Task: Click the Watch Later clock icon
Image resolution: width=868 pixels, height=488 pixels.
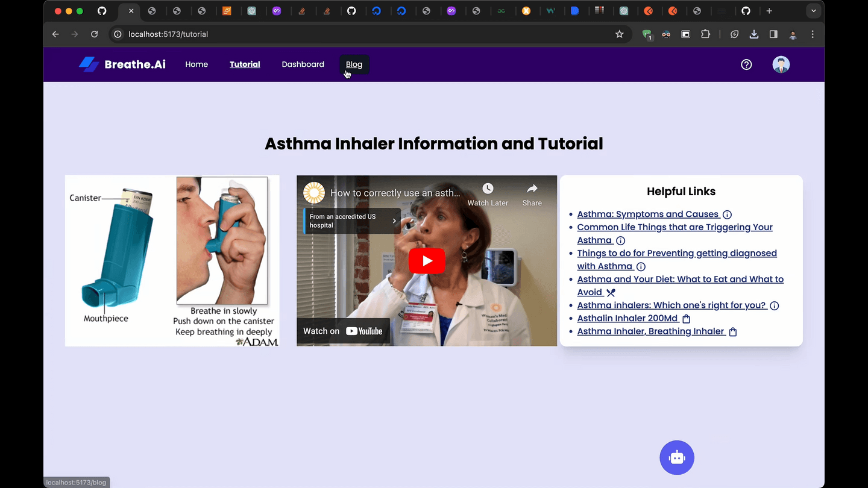Action: click(x=488, y=189)
